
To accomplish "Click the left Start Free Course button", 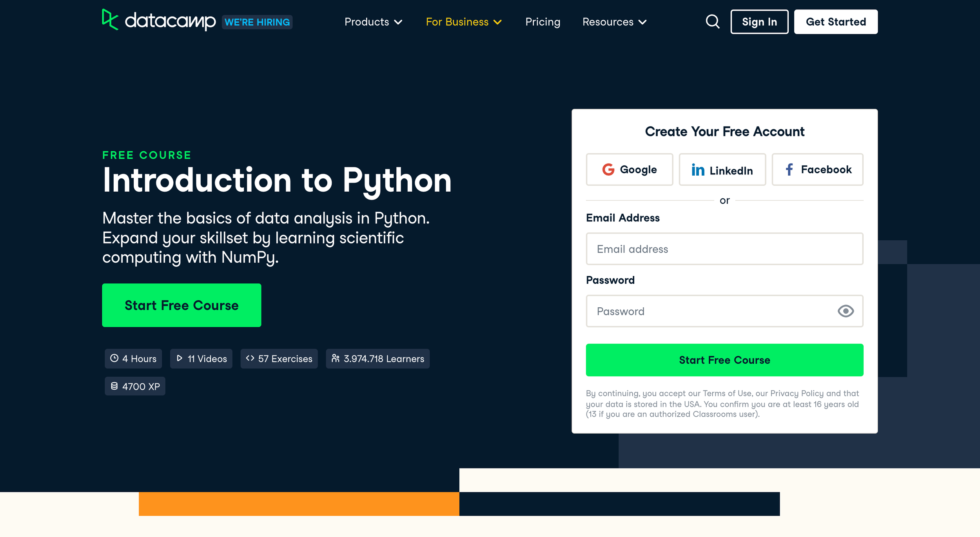I will click(x=181, y=305).
